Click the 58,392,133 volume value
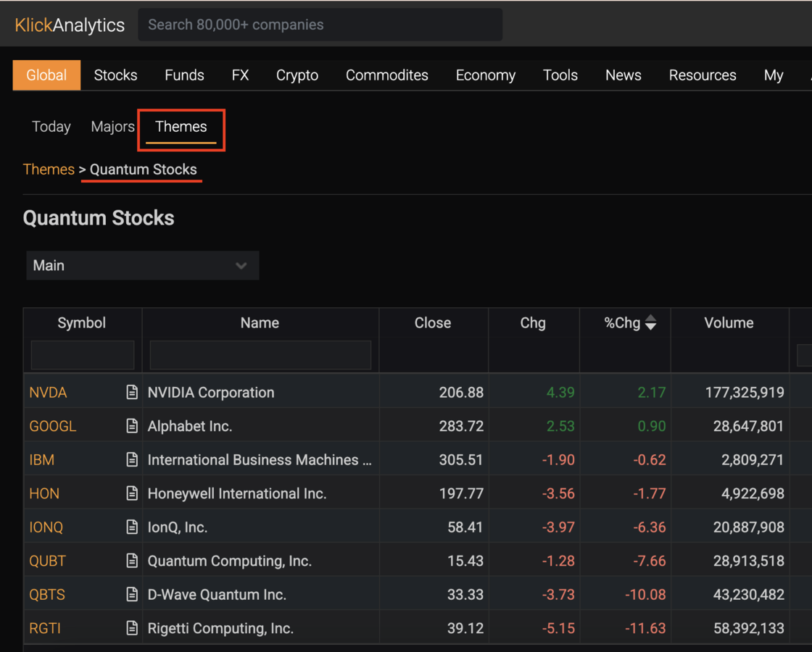This screenshot has width=812, height=652. [749, 627]
